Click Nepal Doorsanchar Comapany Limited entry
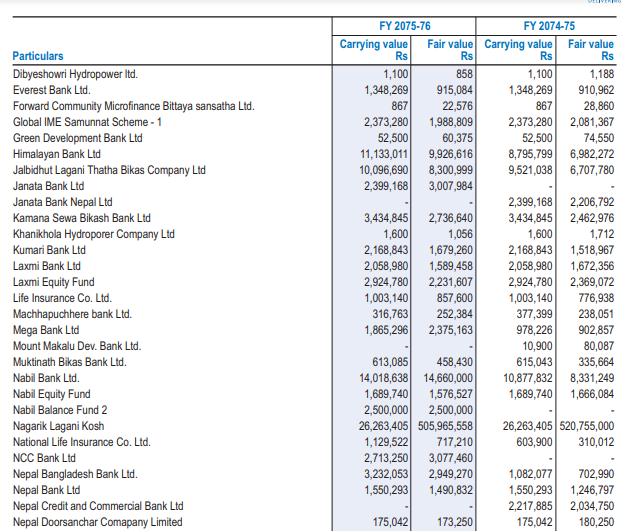Image resolution: width=621 pixels, height=531 pixels. pos(98,522)
